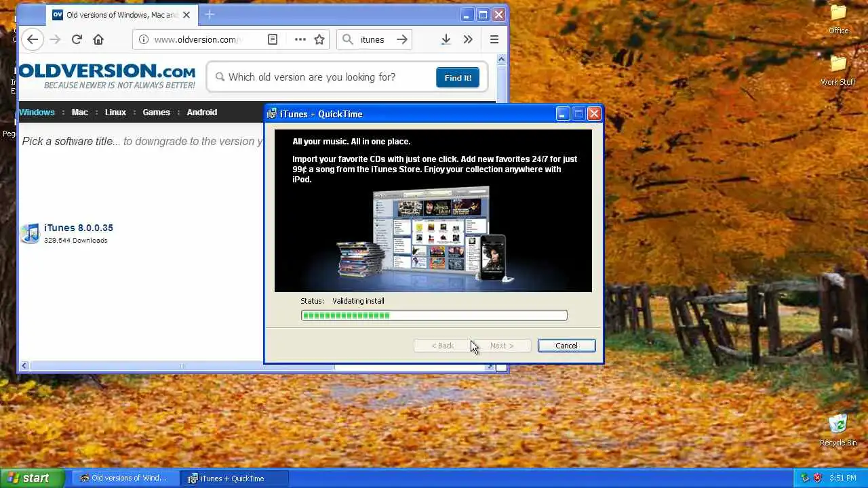Show site information icon in address bar
The height and width of the screenshot is (488, 868).
click(x=143, y=39)
